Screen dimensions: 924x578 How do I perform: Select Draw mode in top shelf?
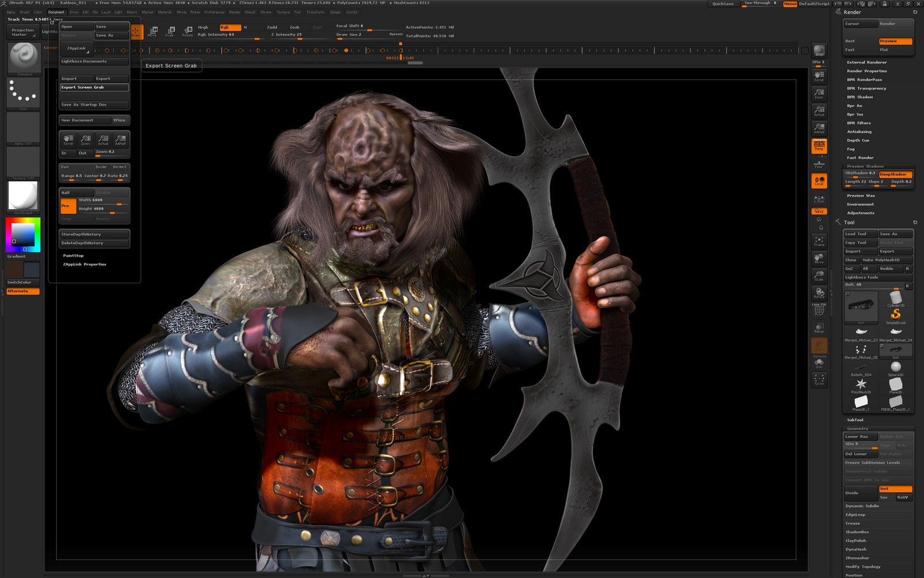click(x=136, y=31)
